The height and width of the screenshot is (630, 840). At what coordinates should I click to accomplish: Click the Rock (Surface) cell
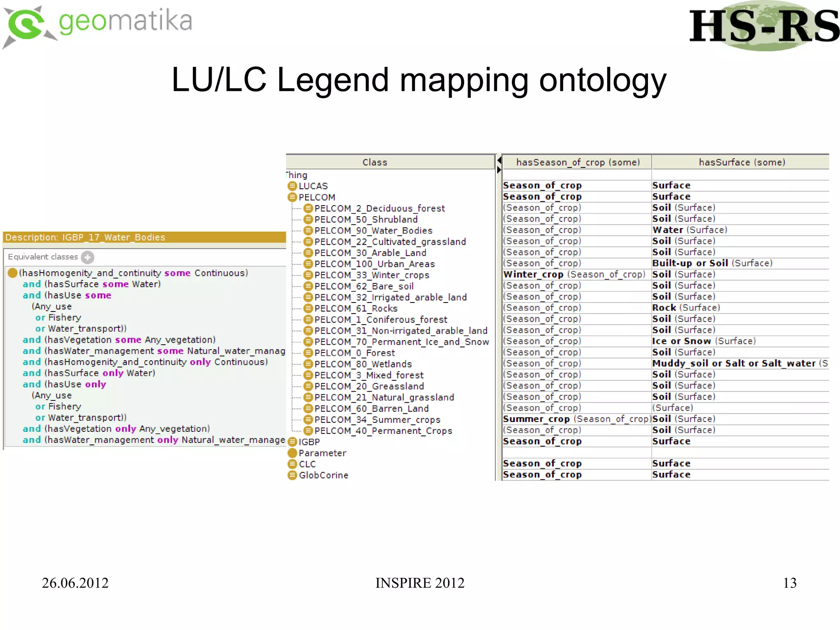(741, 307)
